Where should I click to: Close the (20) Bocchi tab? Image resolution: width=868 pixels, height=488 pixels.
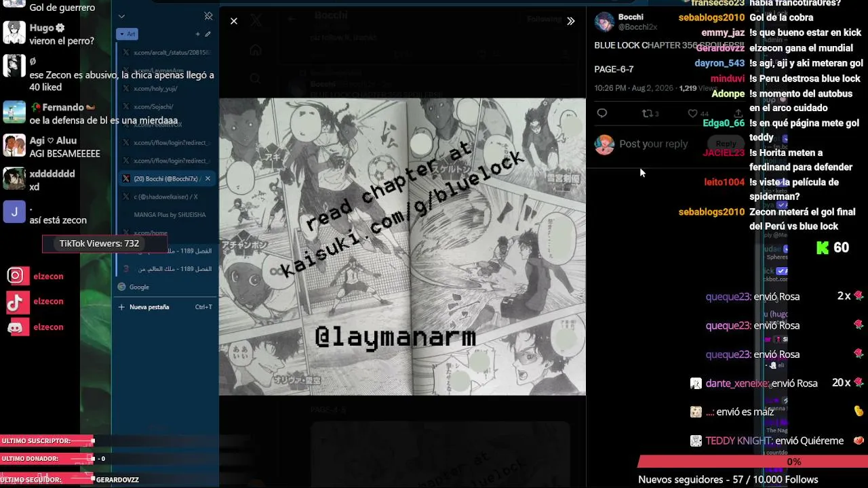[208, 178]
